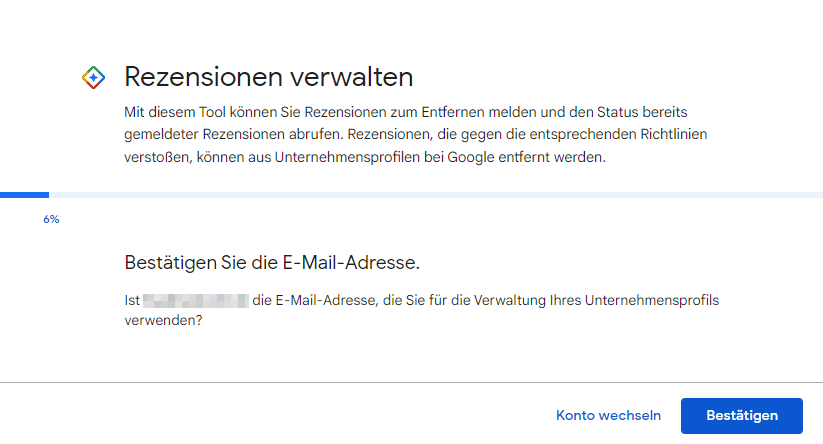Click the paragraph starting Mit diesem Tool
The width and height of the screenshot is (823, 444).
pyautogui.click(x=416, y=134)
